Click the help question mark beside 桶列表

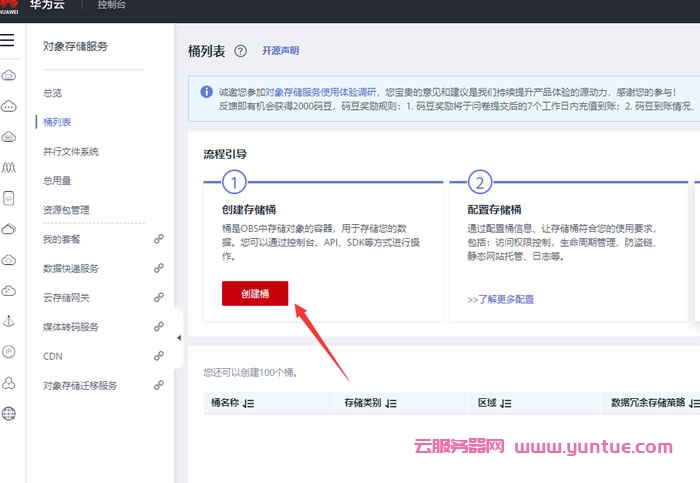tap(240, 51)
